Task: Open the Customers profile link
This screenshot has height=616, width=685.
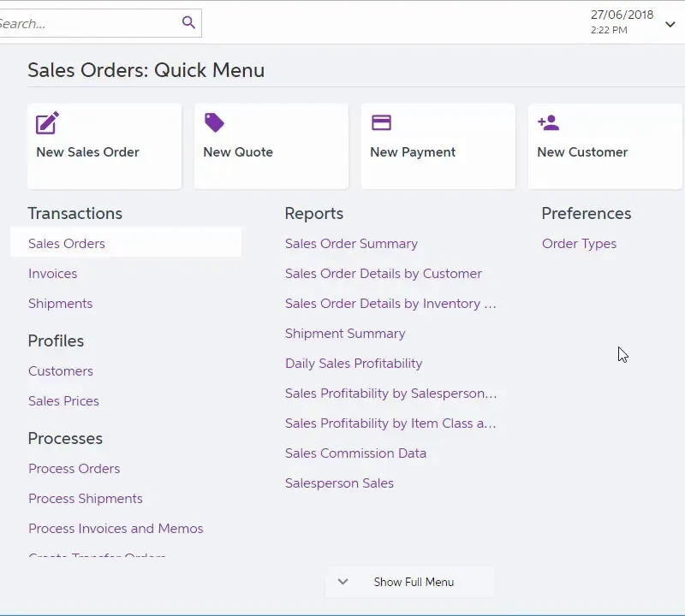Action: tap(61, 371)
